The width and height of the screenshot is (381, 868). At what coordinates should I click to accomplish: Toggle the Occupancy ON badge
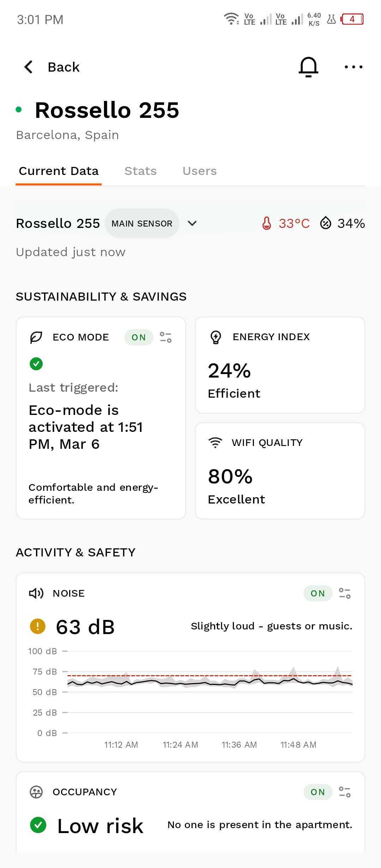point(318,792)
